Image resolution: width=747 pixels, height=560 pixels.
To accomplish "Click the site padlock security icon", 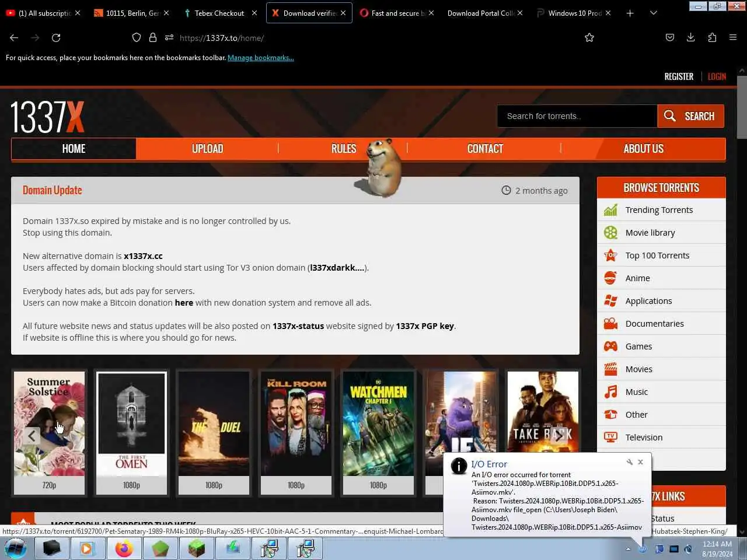I will (153, 37).
